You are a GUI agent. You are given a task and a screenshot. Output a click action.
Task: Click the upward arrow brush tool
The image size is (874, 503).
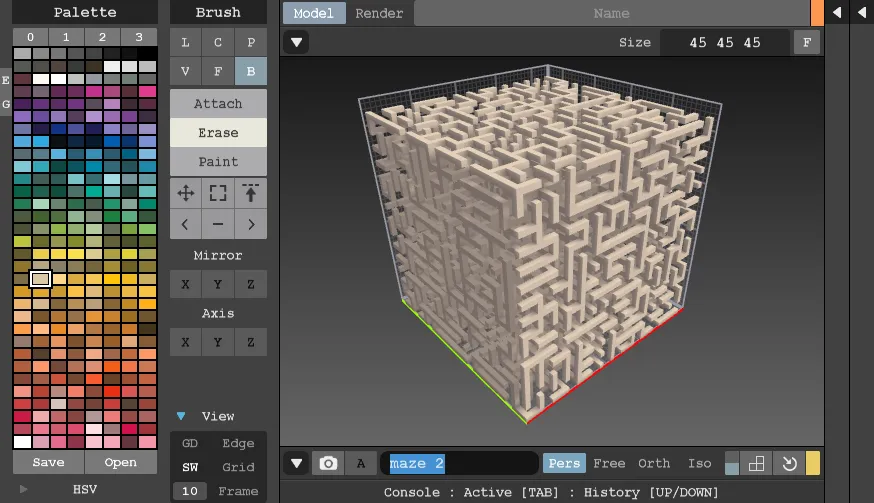[251, 193]
